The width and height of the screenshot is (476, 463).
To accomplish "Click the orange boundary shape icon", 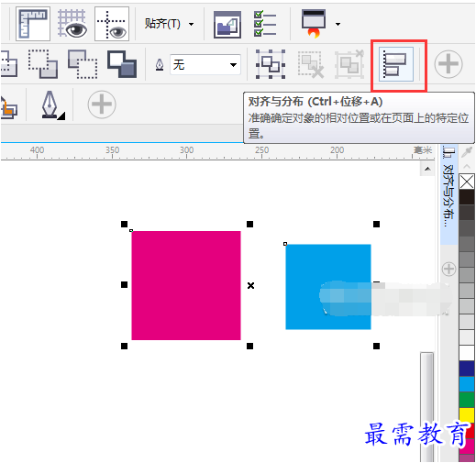I will [x=8, y=107].
